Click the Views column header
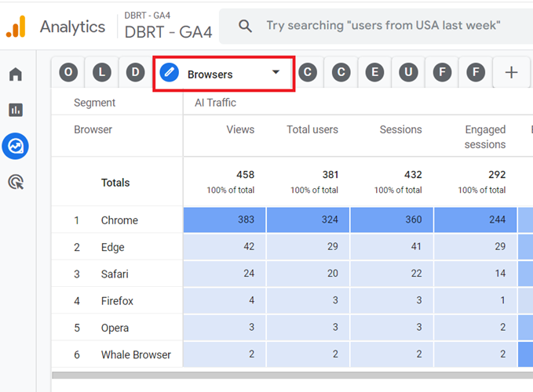Screen dimensions: 533x392 240,129
